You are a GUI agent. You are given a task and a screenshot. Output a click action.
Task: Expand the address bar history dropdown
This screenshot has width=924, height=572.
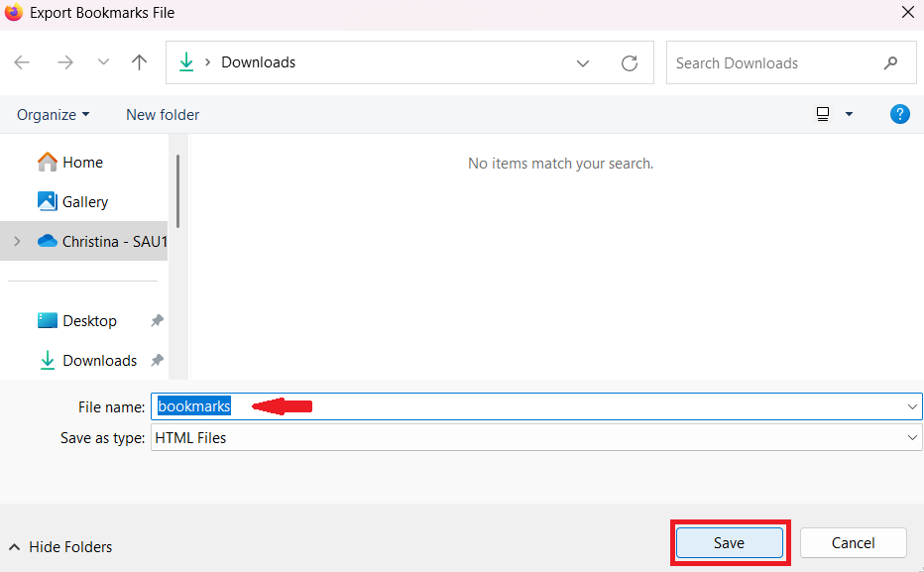coord(583,63)
